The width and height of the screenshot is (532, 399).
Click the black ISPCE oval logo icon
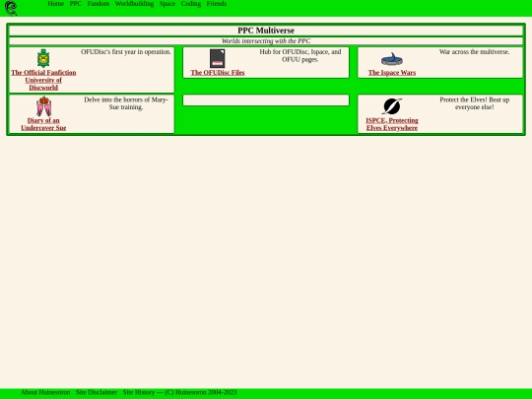pyautogui.click(x=392, y=106)
